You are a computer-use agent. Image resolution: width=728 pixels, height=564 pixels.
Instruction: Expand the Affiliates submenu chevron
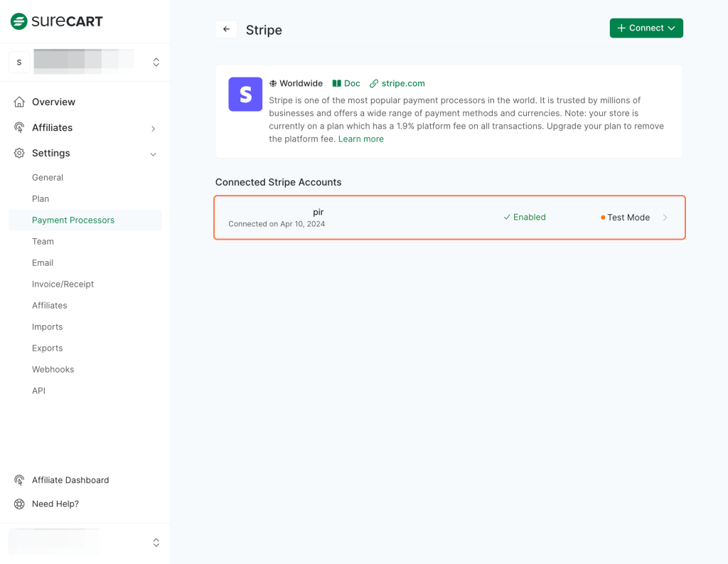pyautogui.click(x=153, y=129)
